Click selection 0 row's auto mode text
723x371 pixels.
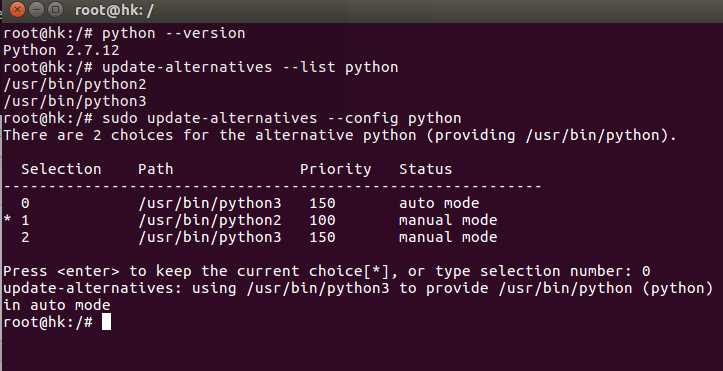pyautogui.click(x=439, y=203)
